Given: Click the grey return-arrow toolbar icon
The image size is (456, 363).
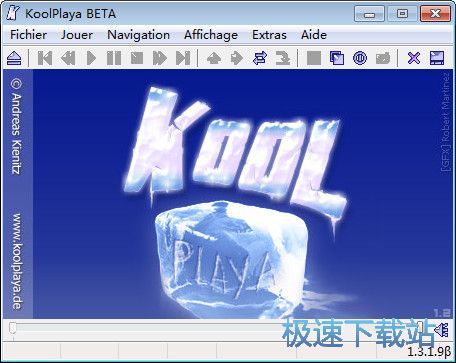Looking at the screenshot, I should pos(283,58).
